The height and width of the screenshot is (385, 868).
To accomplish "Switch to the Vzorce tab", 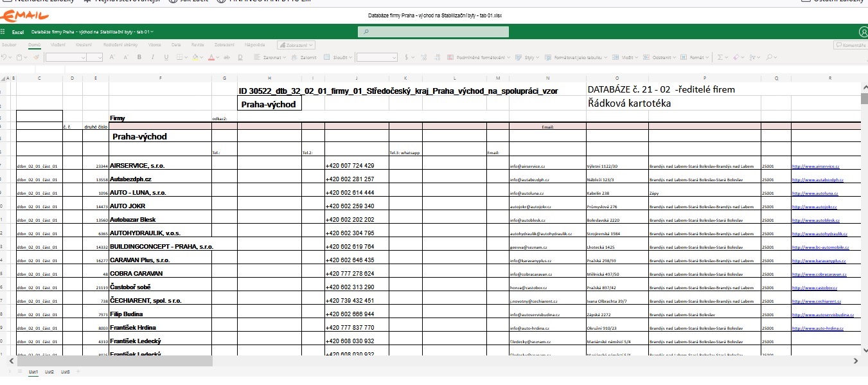I will point(155,45).
